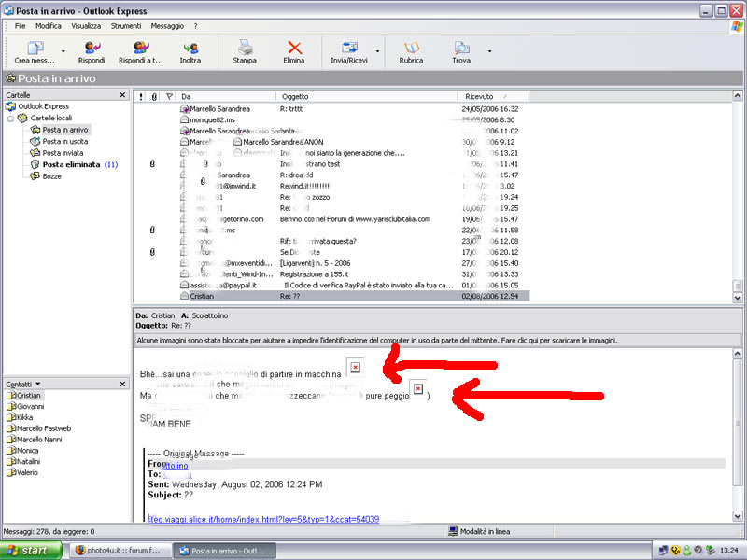Open the Strumenti menu
This screenshot has width=747, height=560.
point(126,26)
